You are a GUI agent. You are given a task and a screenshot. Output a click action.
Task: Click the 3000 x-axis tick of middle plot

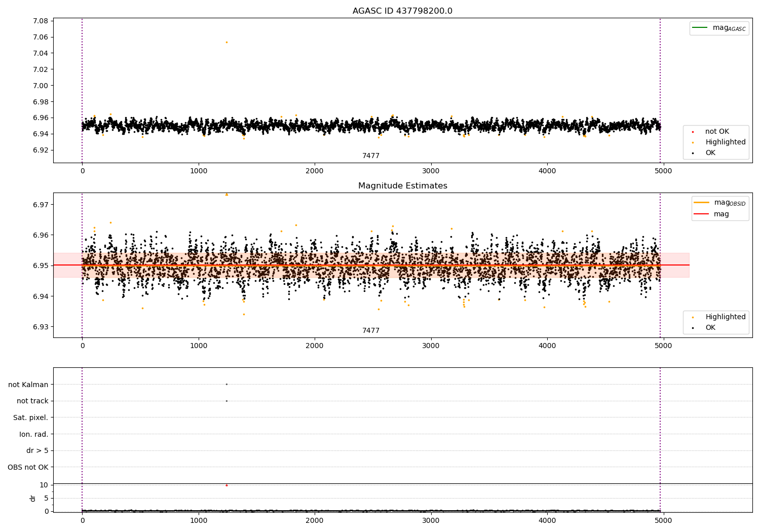point(431,346)
